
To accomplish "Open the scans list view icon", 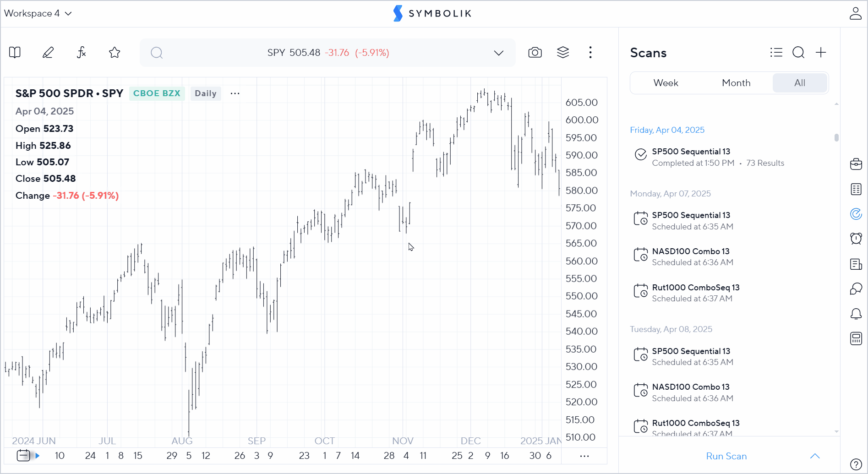I will click(x=776, y=53).
